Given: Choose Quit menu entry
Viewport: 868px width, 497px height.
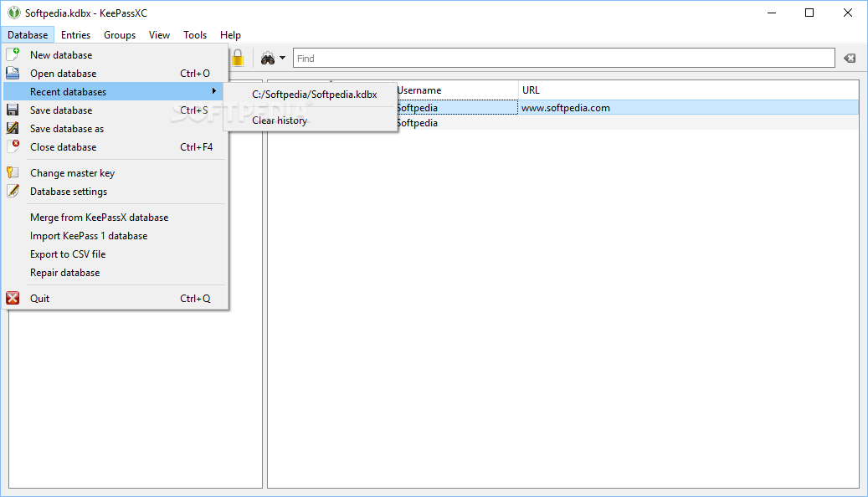Looking at the screenshot, I should point(116,299).
